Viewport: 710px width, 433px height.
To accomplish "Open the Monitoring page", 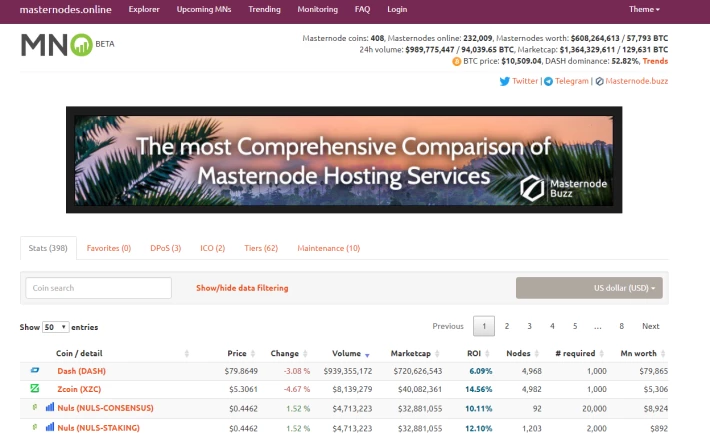I will [x=317, y=10].
